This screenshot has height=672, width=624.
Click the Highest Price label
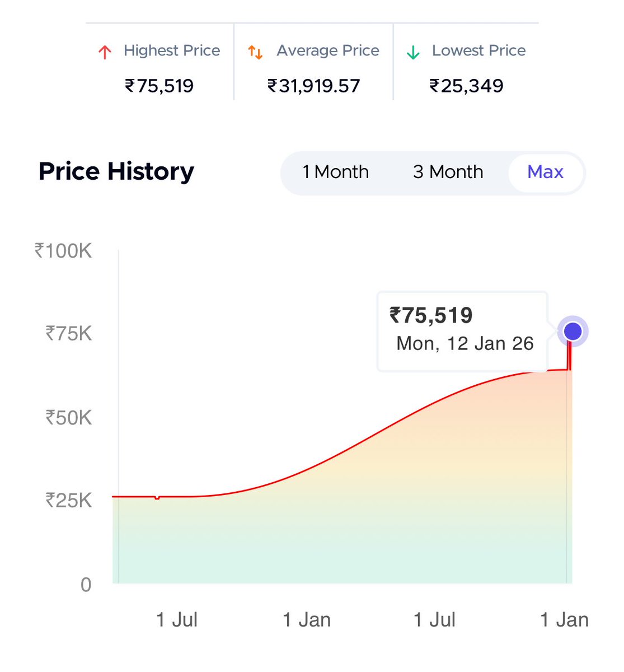click(172, 50)
